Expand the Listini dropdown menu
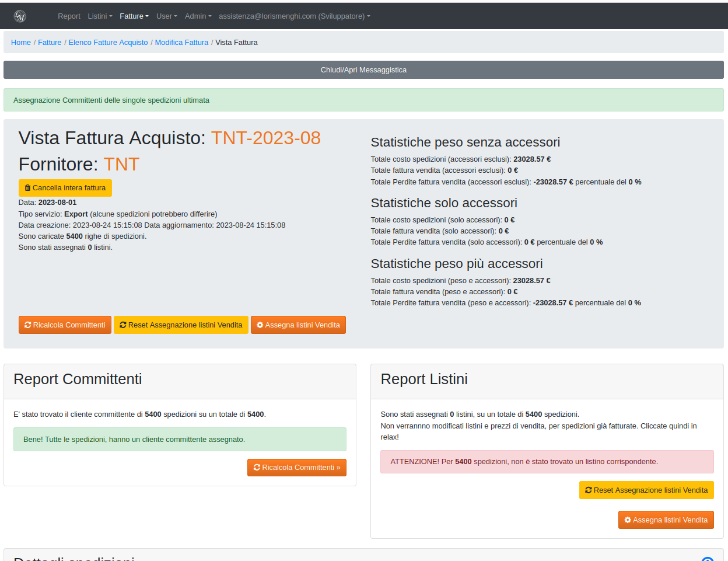728x561 pixels. pos(100,16)
